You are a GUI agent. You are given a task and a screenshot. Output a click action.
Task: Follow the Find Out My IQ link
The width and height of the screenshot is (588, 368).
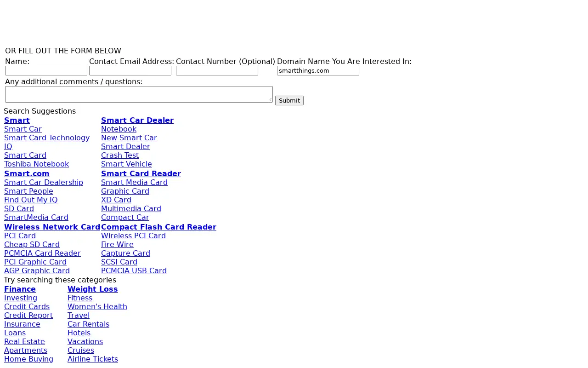click(31, 200)
